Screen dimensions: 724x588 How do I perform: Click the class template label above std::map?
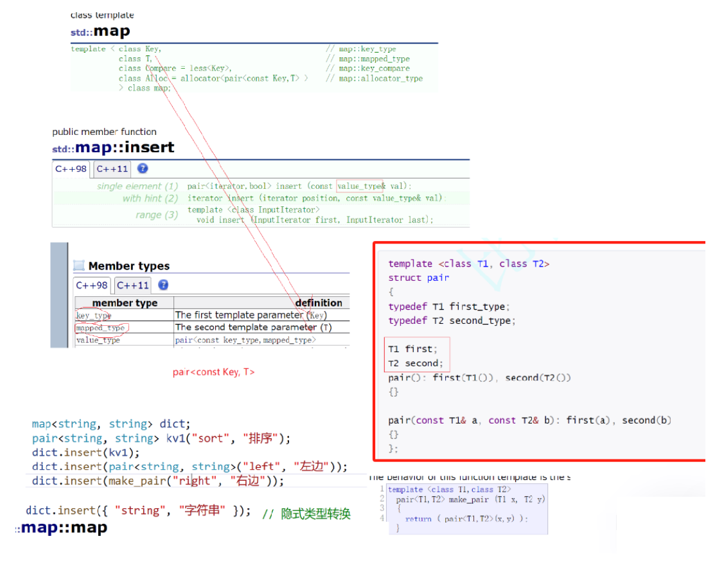point(102,14)
